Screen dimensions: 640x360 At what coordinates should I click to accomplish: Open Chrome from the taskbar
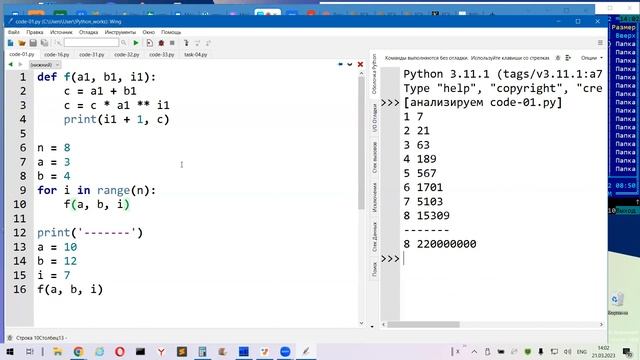78,351
